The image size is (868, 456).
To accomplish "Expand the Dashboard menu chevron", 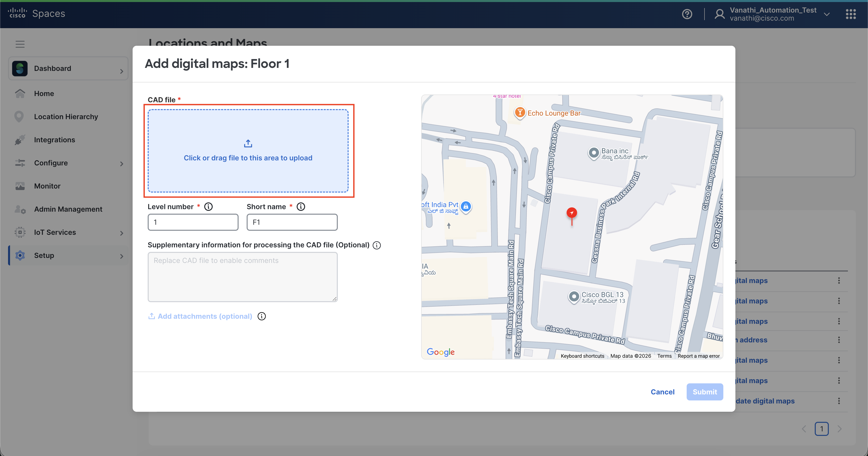I will point(121,71).
